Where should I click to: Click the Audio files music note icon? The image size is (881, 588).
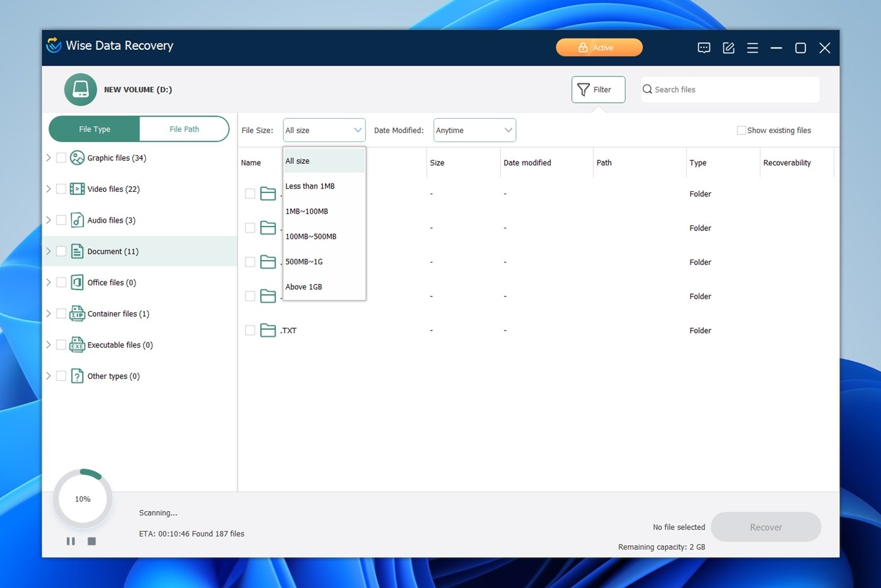[77, 220]
